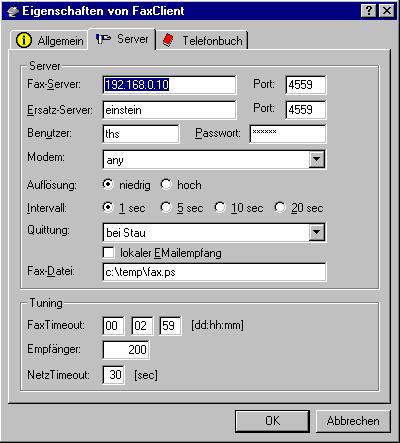Click the Empfänger value field
This screenshot has width=400, height=443.
(126, 350)
